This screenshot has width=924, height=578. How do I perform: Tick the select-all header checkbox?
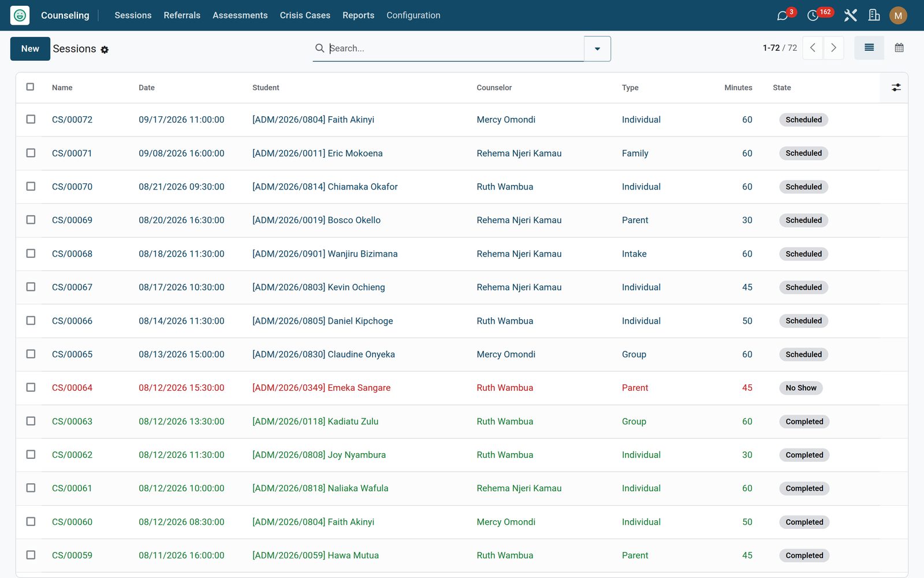pyautogui.click(x=31, y=87)
